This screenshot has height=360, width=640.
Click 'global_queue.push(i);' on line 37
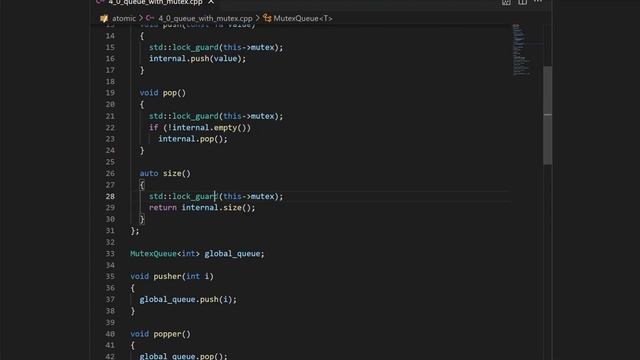pyautogui.click(x=188, y=300)
